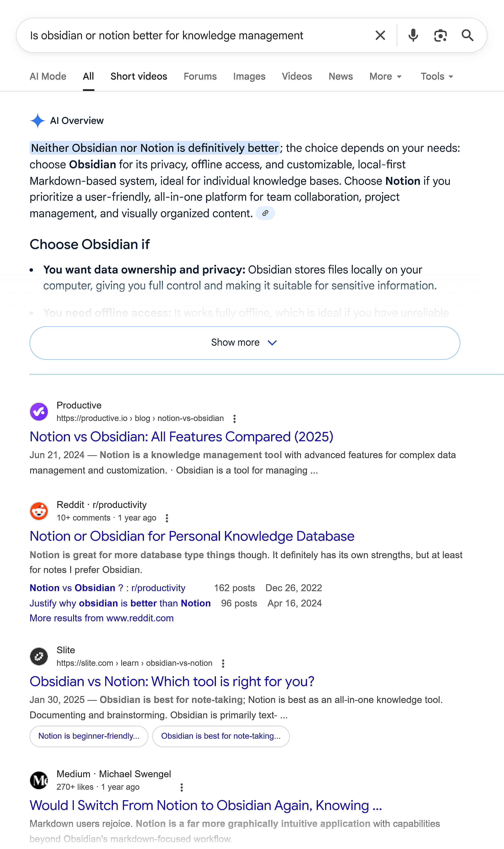Image resolution: width=504 pixels, height=849 pixels.
Task: Click the Medium favicon on Michael Swengel's result
Action: click(x=38, y=780)
